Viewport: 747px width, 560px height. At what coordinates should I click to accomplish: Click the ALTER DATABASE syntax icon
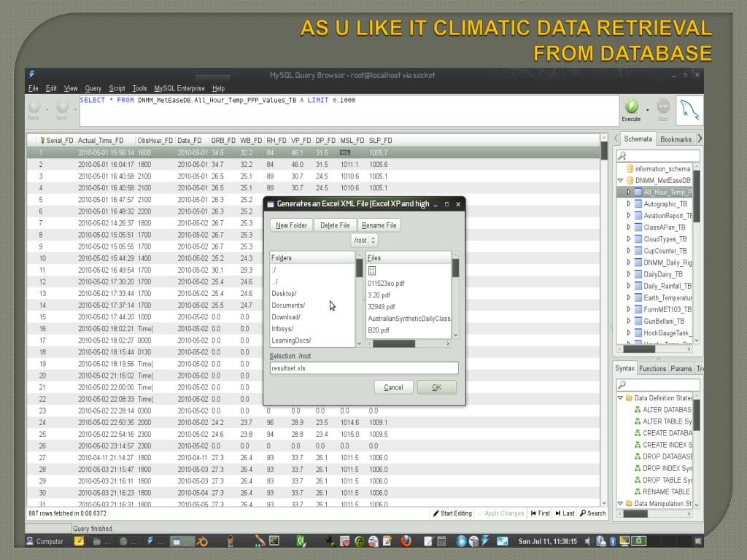(638, 410)
